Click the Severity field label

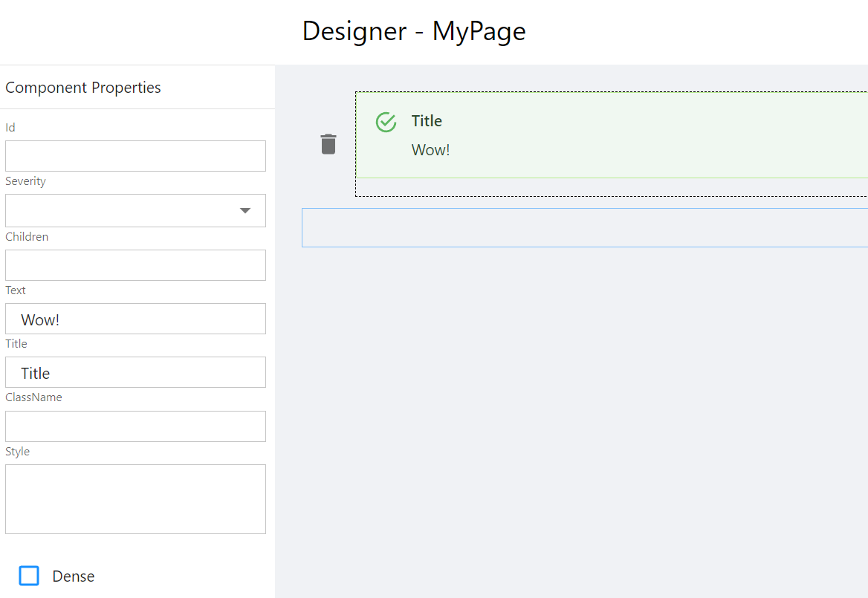25,181
